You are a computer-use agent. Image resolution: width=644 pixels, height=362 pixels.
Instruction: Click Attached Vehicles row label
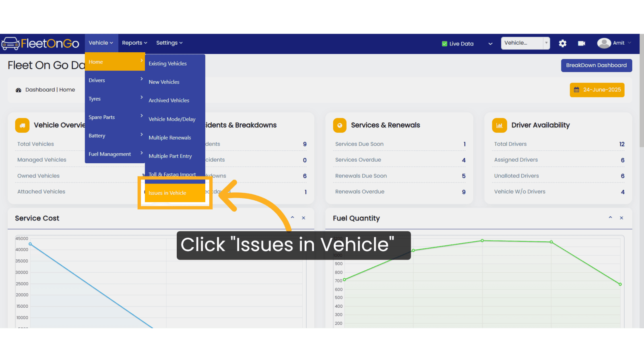click(x=41, y=192)
